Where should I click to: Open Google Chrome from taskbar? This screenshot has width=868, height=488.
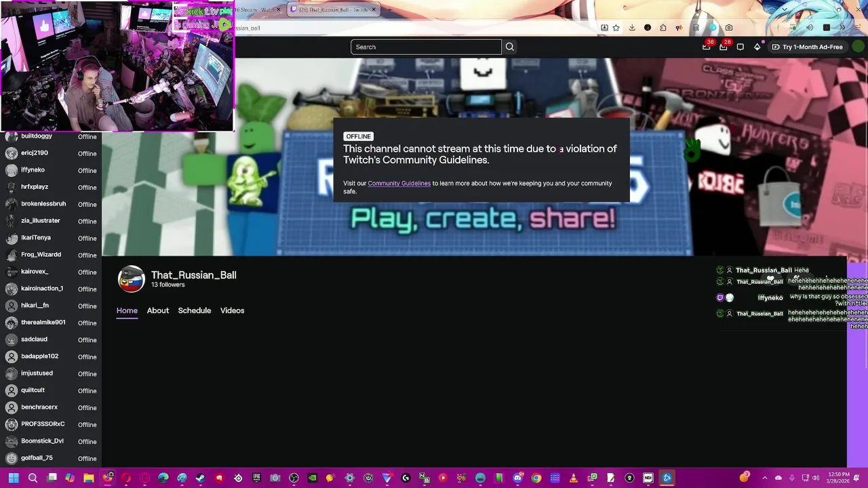(x=536, y=478)
